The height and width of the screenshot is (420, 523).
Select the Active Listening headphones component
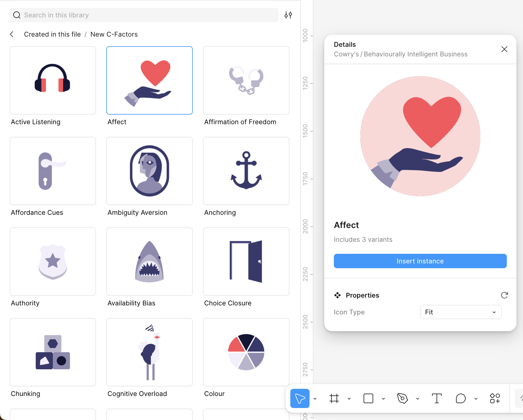tap(53, 80)
